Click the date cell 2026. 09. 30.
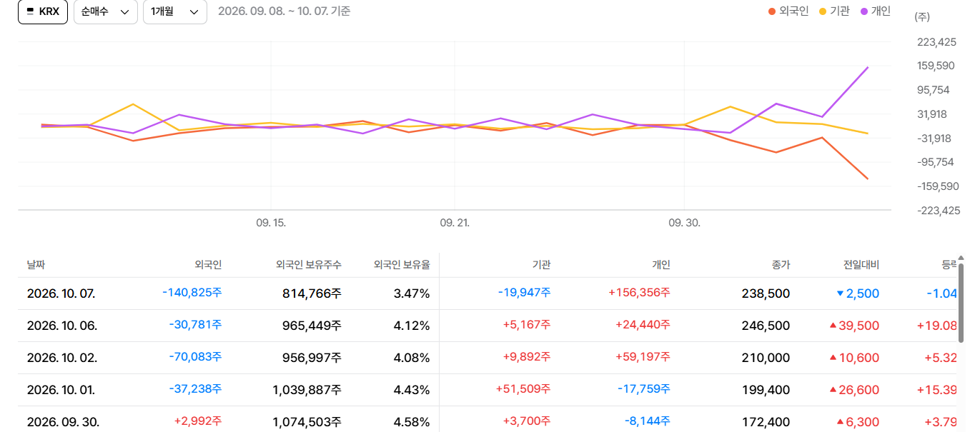The image size is (980, 432). [61, 422]
